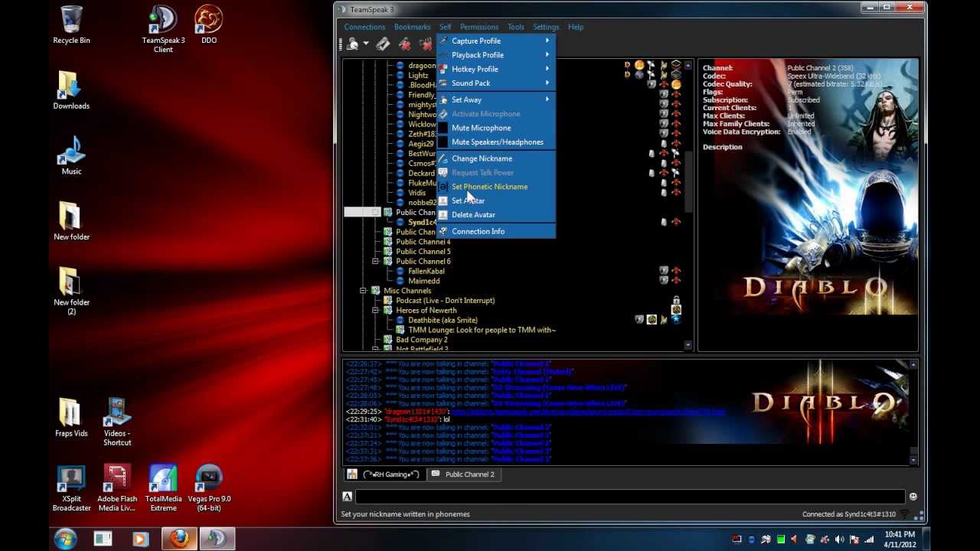Toggle Mute Speakers/Headphones in Self menu
Screen dimensions: 980x551
[495, 142]
